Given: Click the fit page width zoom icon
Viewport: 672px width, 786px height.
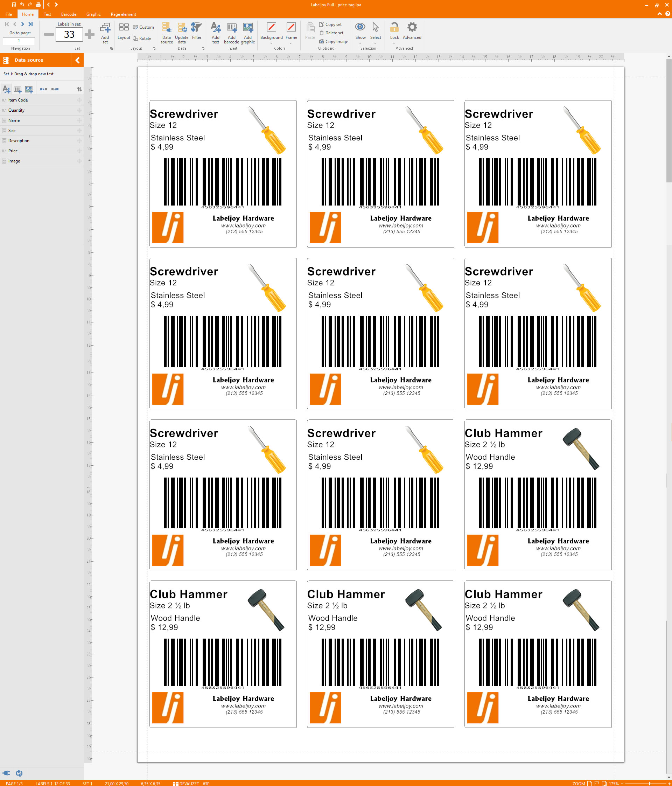Looking at the screenshot, I should 597,783.
